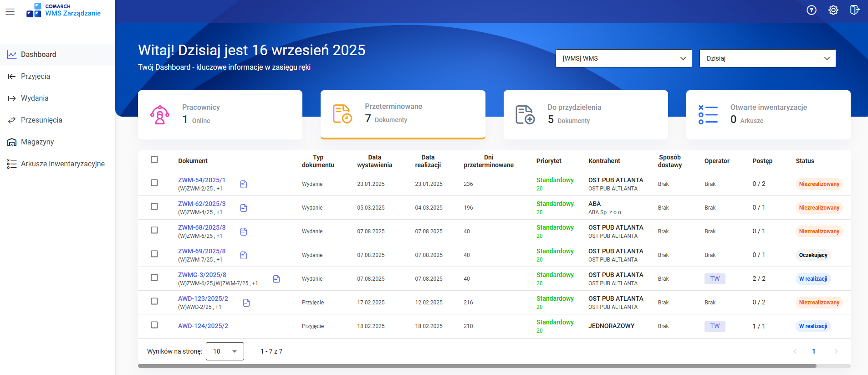Open document link ZWM-69/2025/8
Screen dimensions: 868x375
(202, 251)
